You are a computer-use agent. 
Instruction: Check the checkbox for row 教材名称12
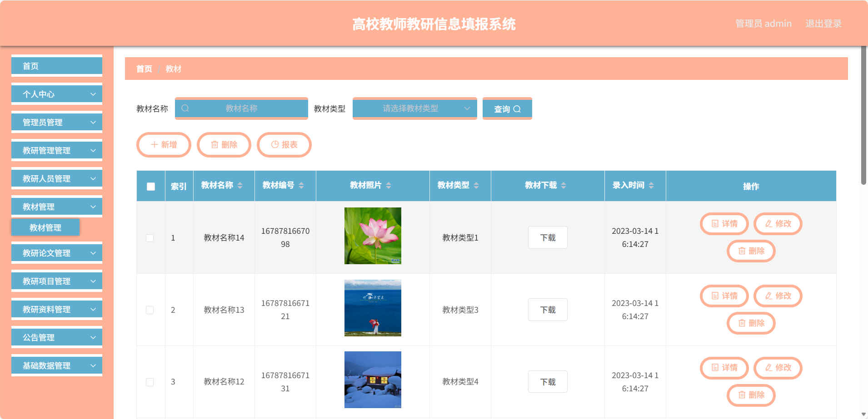[x=150, y=382]
